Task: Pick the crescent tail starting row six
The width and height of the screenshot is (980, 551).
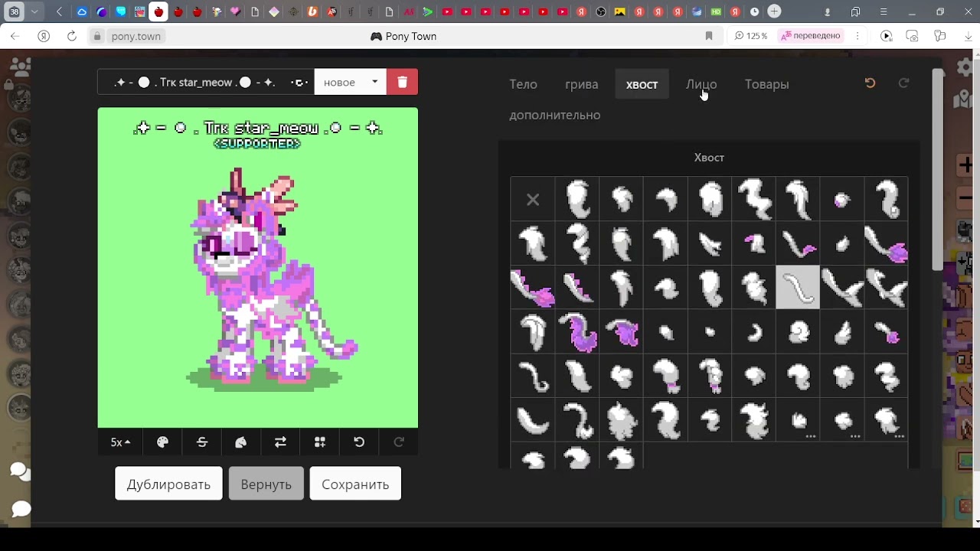Action: click(x=533, y=420)
